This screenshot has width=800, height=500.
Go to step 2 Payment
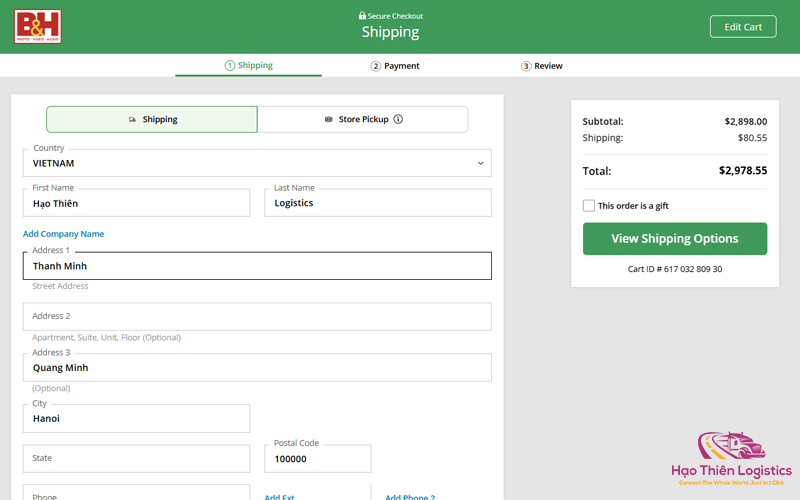point(395,66)
